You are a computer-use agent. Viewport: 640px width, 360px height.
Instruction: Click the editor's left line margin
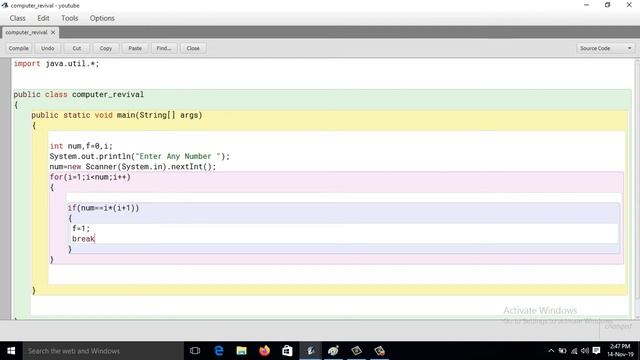pyautogui.click(x=5, y=188)
